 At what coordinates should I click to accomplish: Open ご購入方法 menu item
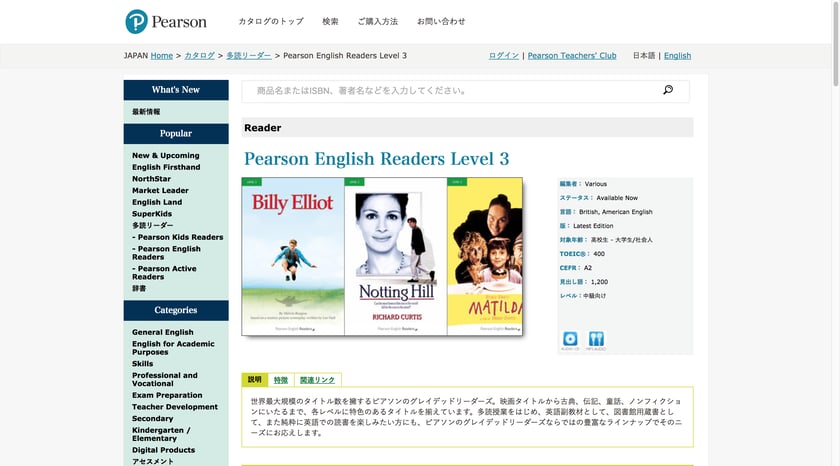[378, 21]
